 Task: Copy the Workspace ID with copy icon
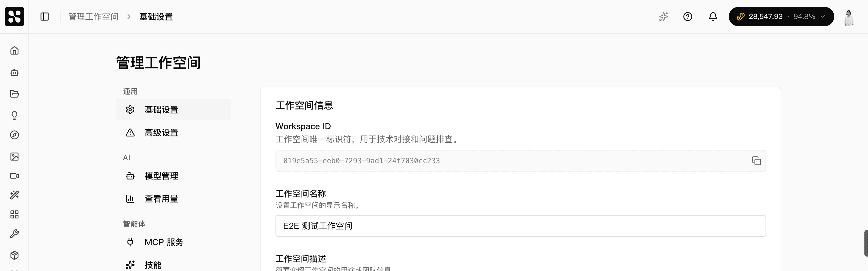click(756, 161)
